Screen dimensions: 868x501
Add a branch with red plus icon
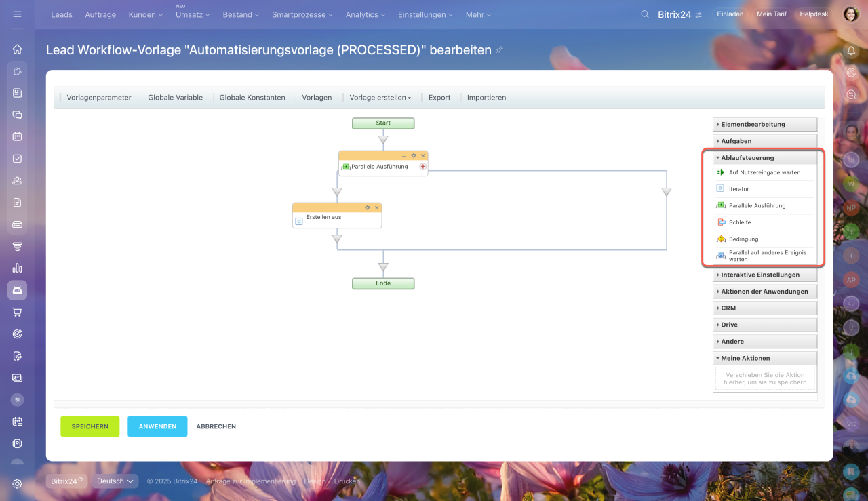(422, 166)
